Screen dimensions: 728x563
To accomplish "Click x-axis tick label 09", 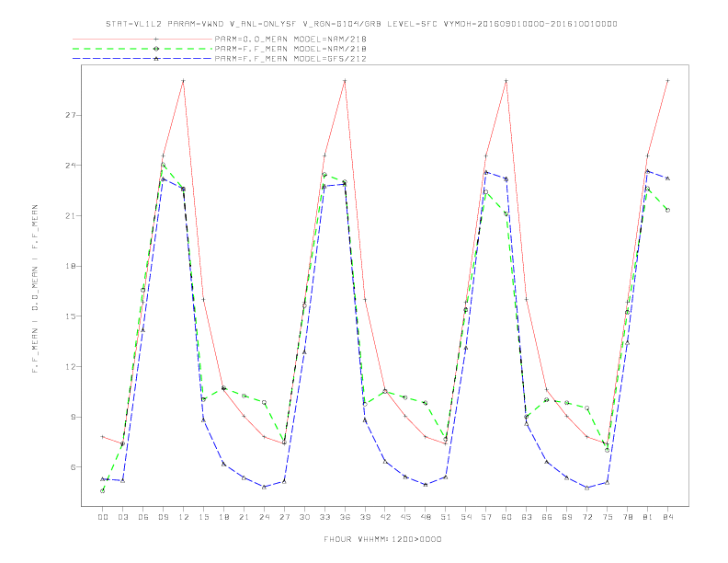I will tap(163, 517).
